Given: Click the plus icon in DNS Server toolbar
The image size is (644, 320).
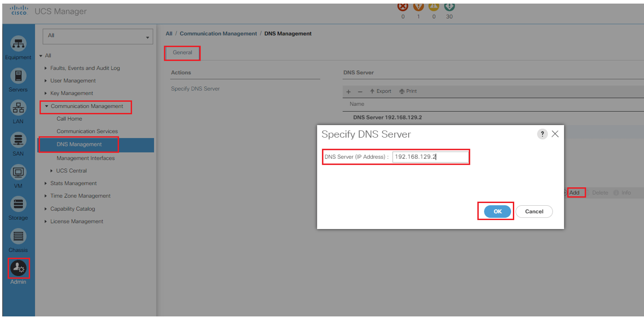Looking at the screenshot, I should coord(348,91).
